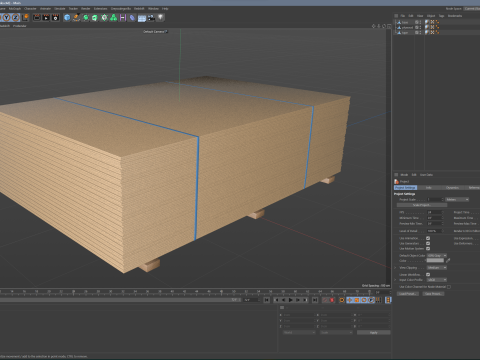Toggle the Y axis lock icon

tap(7, 17)
